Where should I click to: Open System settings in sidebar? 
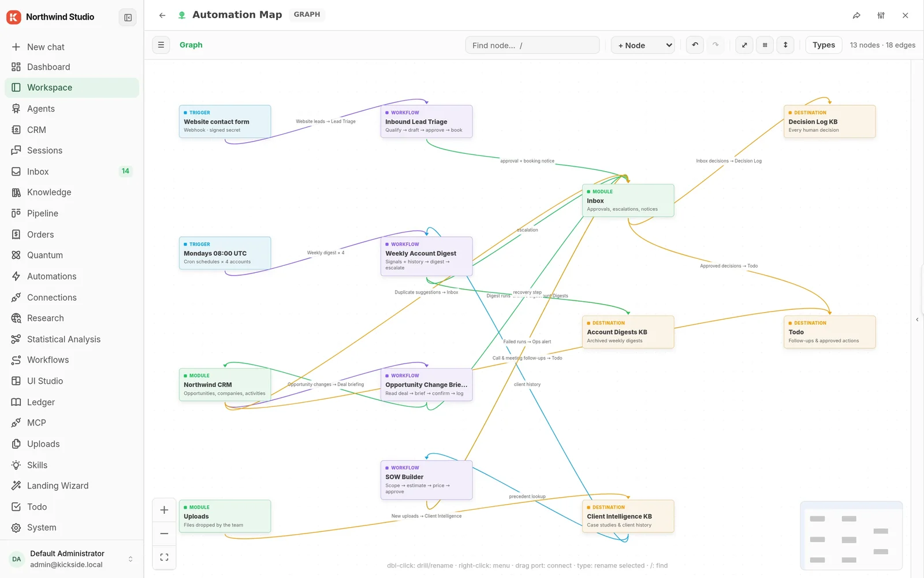(x=72, y=528)
